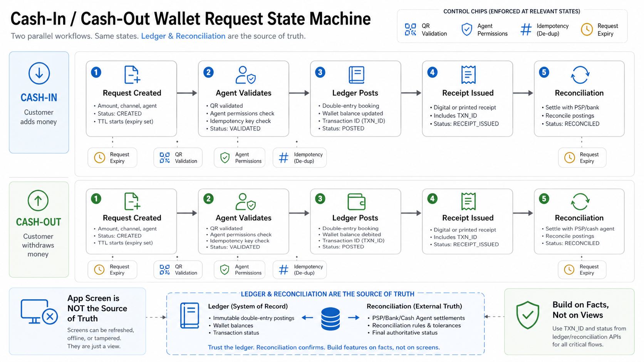Click the green Cash-Out up-arrow circle icon
The image size is (644, 362).
(x=38, y=200)
